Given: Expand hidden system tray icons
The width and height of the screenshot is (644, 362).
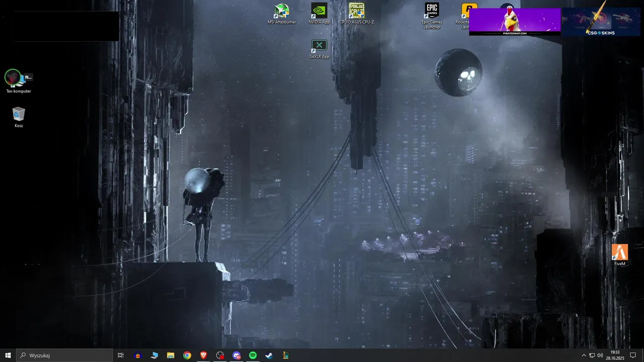Looking at the screenshot, I should [x=584, y=355].
